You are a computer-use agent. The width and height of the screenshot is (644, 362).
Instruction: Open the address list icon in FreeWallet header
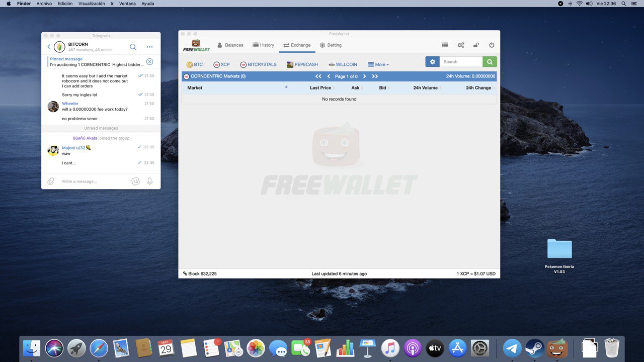445,45
